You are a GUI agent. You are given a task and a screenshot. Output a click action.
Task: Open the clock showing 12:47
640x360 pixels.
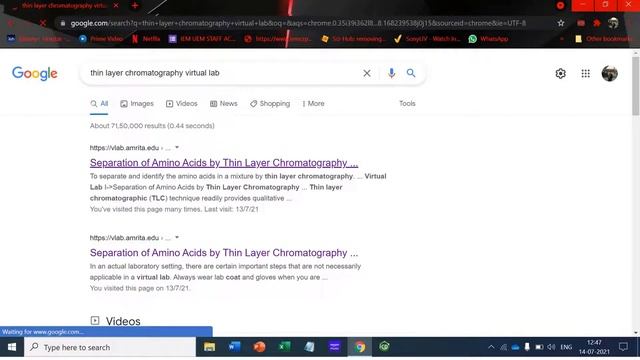tap(594, 347)
